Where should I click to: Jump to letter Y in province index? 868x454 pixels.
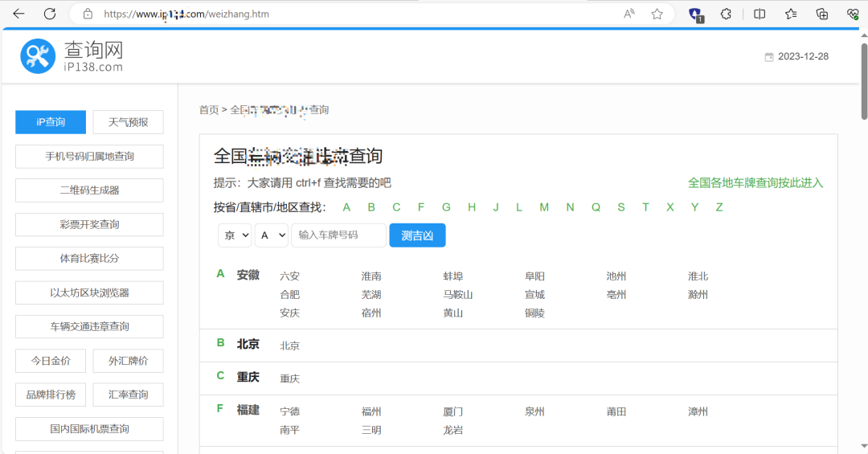point(694,207)
